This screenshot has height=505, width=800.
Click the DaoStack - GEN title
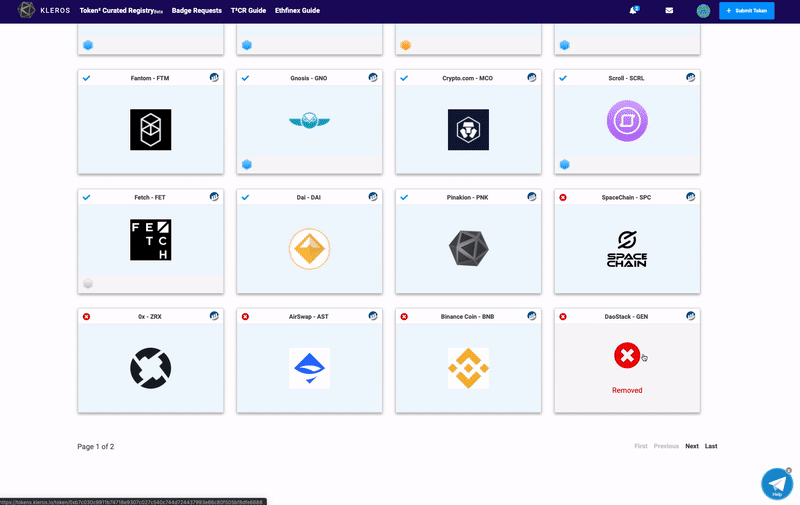click(626, 317)
